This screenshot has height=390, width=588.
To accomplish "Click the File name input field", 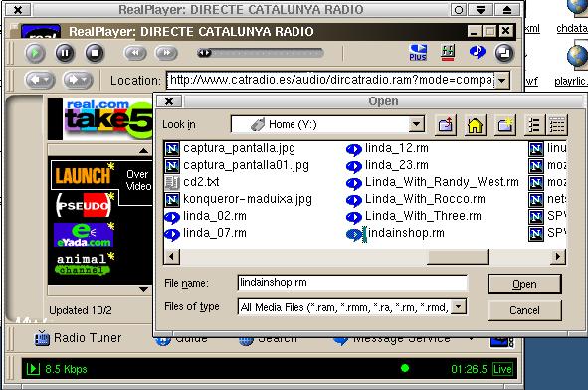I will (352, 282).
